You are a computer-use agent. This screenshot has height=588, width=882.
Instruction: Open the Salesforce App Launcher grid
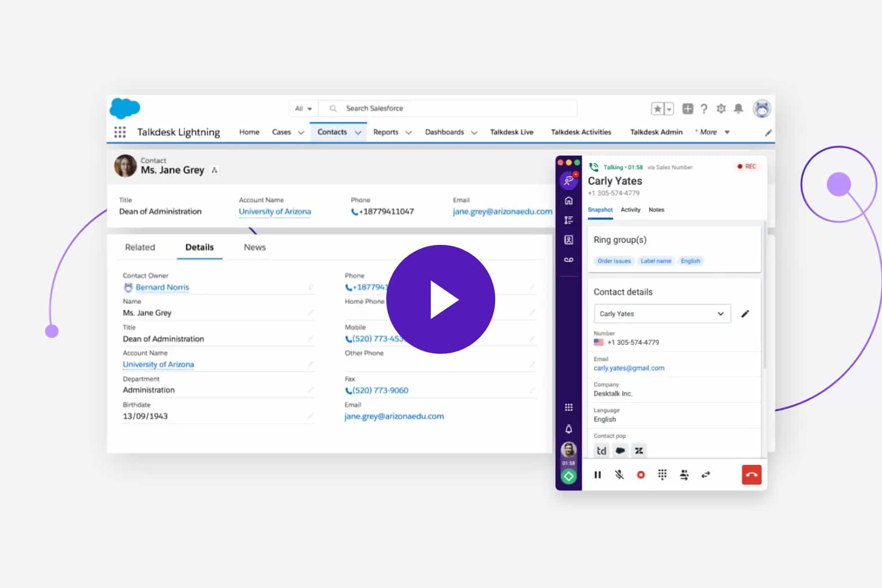click(120, 132)
